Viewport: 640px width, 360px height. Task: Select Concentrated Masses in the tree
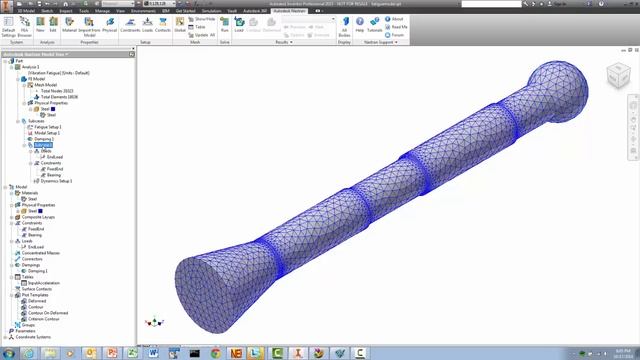(41, 253)
